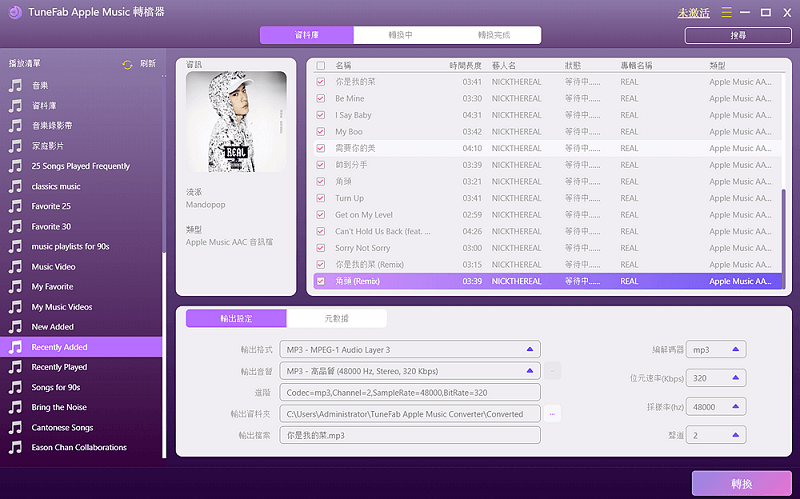Viewport: 800px width, 499px height.
Task: Click music note icon beside music playlists for 90s
Action: (16, 246)
